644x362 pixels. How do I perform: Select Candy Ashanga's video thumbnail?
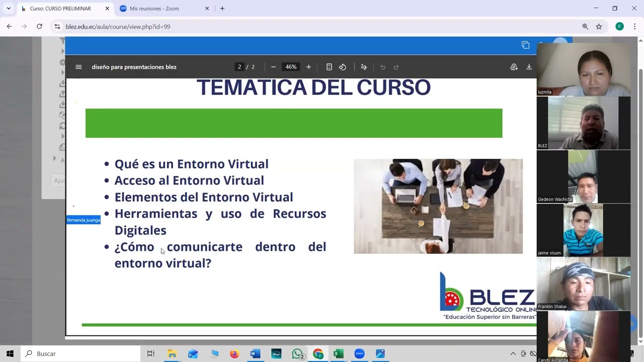583,336
